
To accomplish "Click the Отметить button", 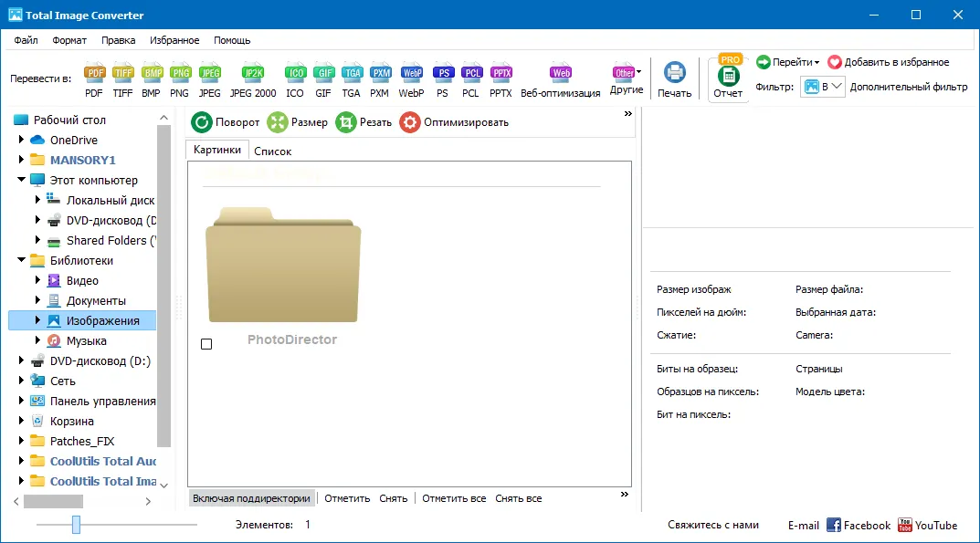I will point(347,498).
